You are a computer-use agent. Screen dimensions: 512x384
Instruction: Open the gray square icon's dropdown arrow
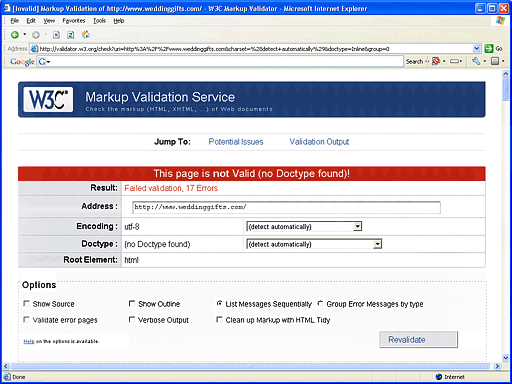(x=503, y=61)
